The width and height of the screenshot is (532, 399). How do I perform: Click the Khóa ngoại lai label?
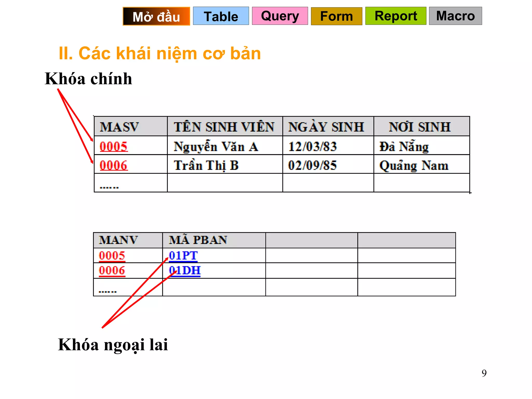pos(113,345)
